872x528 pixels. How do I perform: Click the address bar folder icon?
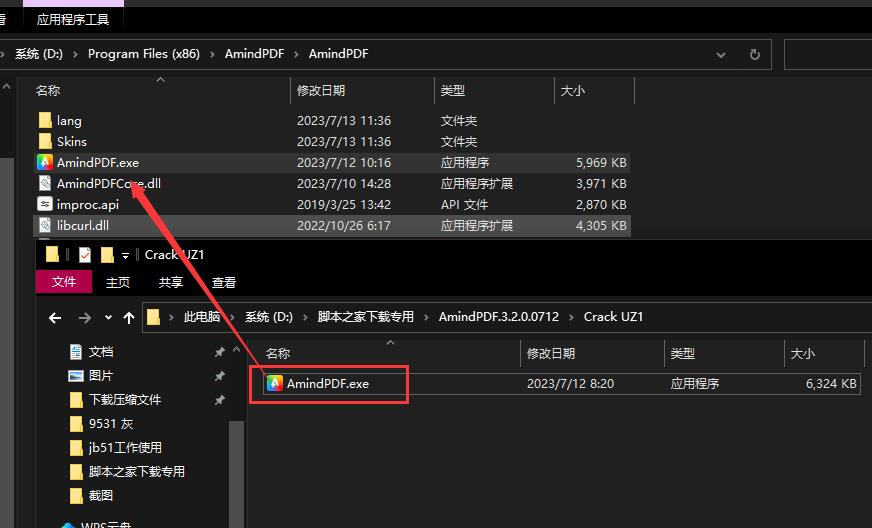[153, 317]
